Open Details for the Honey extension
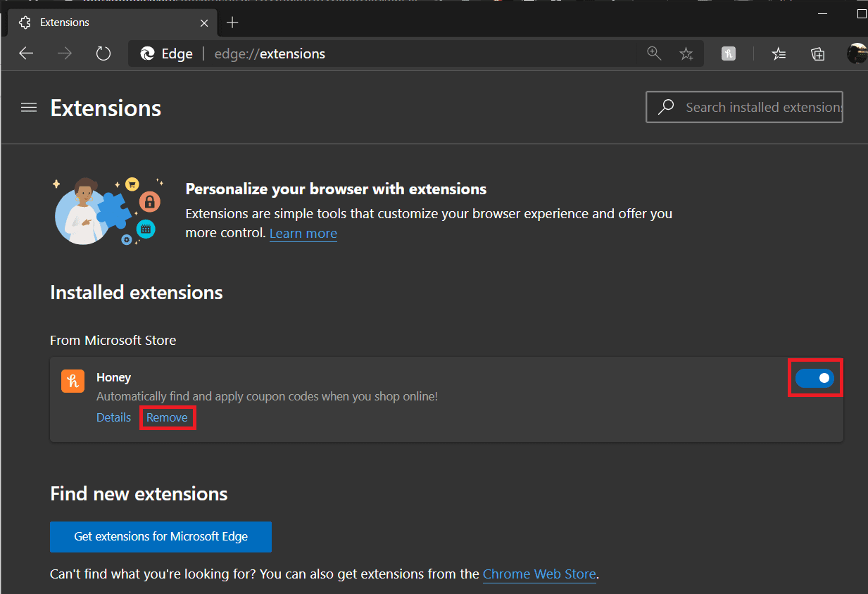Image resolution: width=868 pixels, height=594 pixels. click(x=113, y=417)
